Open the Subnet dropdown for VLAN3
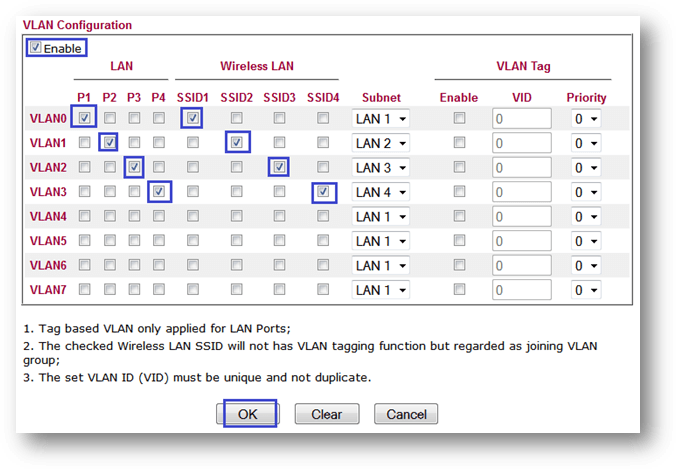Image resolution: width=676 pixels, height=469 pixels. (381, 192)
